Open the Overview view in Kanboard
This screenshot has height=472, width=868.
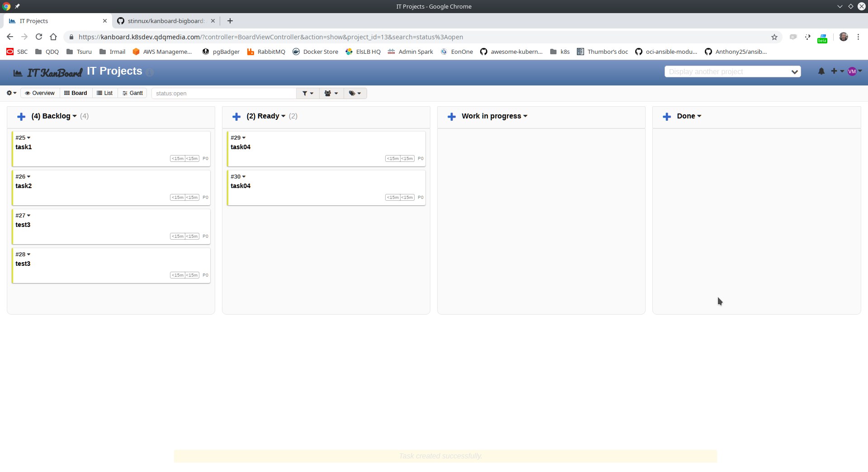tap(40, 93)
